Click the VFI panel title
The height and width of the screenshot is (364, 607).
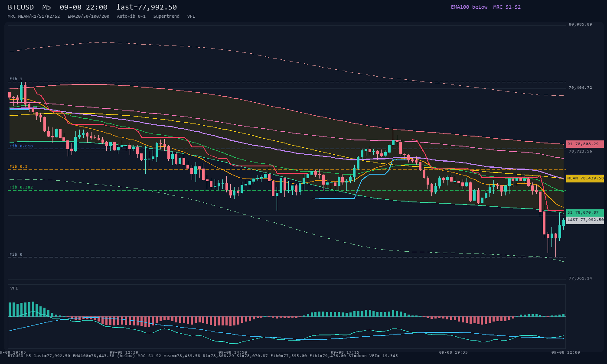click(14, 288)
